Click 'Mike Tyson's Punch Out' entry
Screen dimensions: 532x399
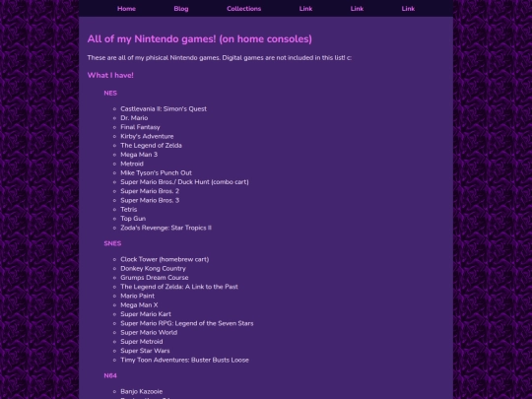156,173
